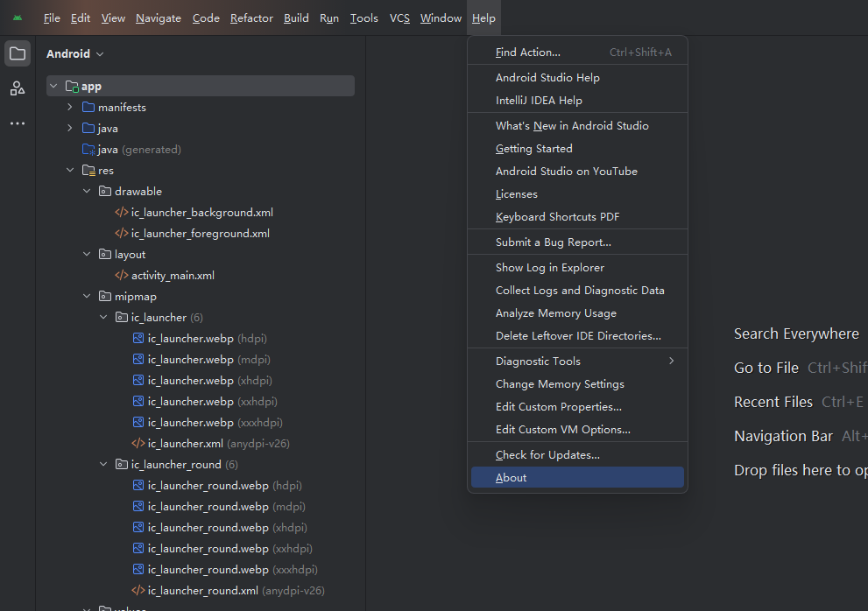Open the Project tool window folder icon
The image size is (868, 611).
click(18, 53)
